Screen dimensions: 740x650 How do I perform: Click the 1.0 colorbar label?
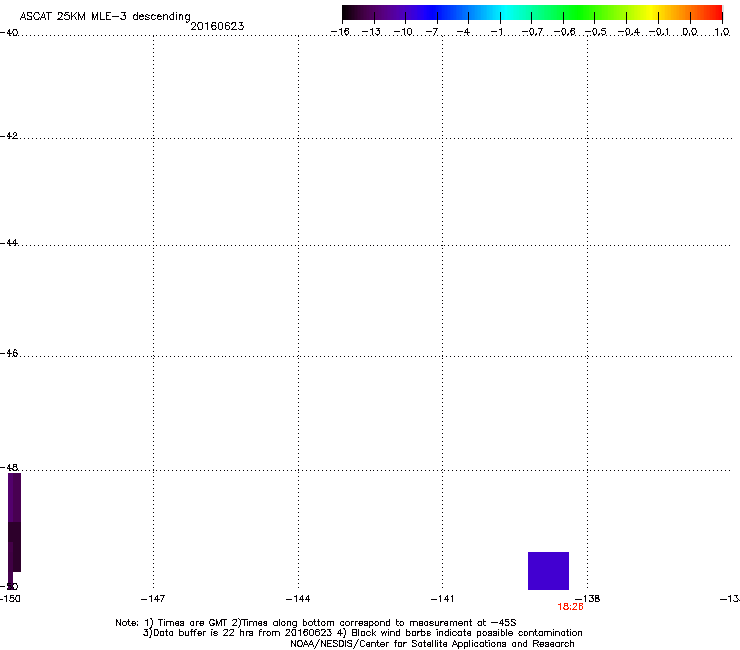[722, 32]
